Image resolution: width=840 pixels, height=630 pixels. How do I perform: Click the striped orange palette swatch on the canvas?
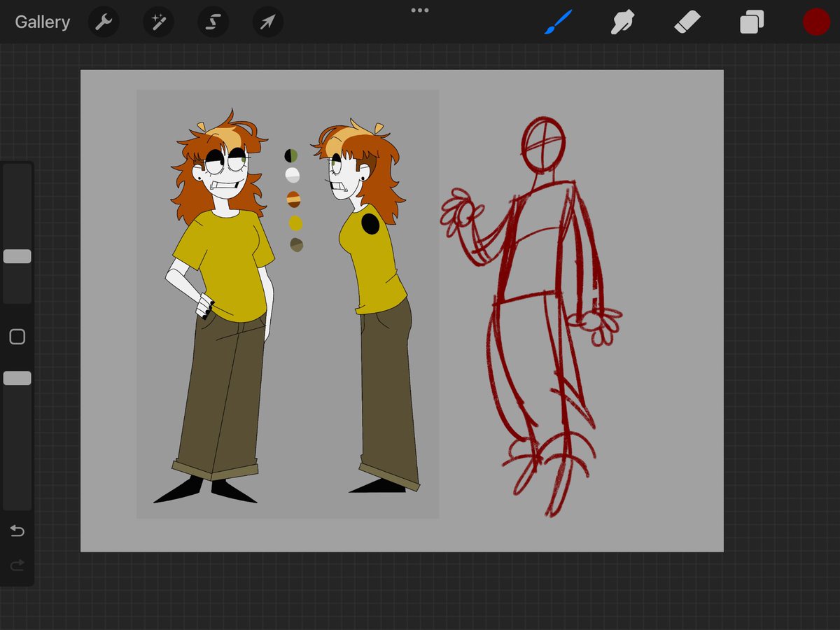point(294,199)
